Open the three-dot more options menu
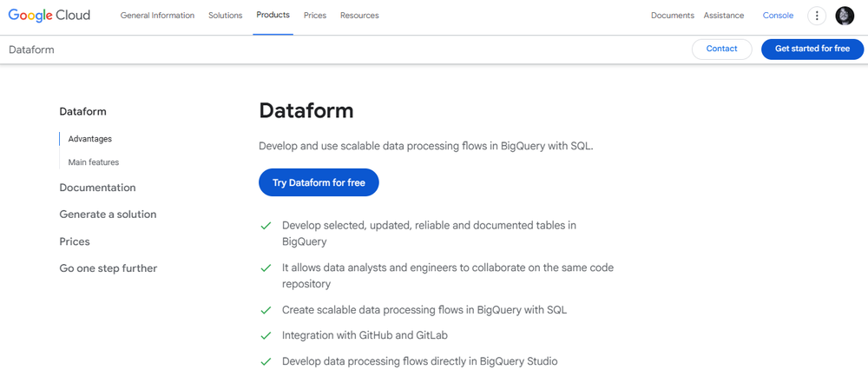868x383 pixels. [x=817, y=16]
